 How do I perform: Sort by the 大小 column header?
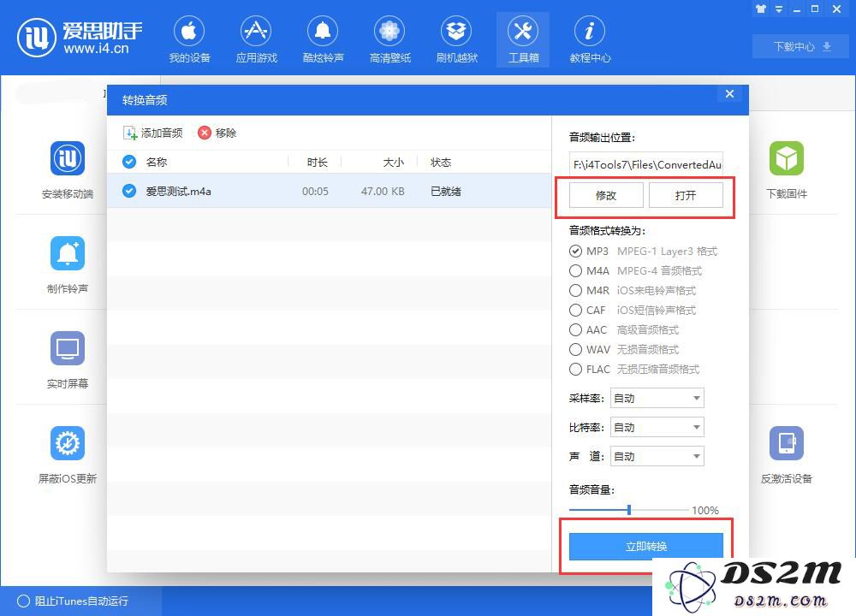click(393, 162)
